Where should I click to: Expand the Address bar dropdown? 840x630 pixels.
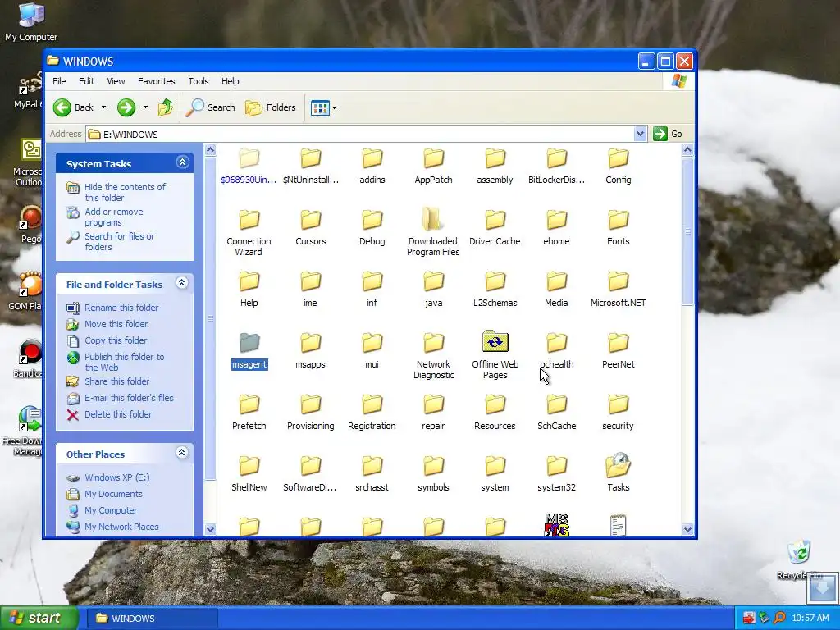(640, 134)
